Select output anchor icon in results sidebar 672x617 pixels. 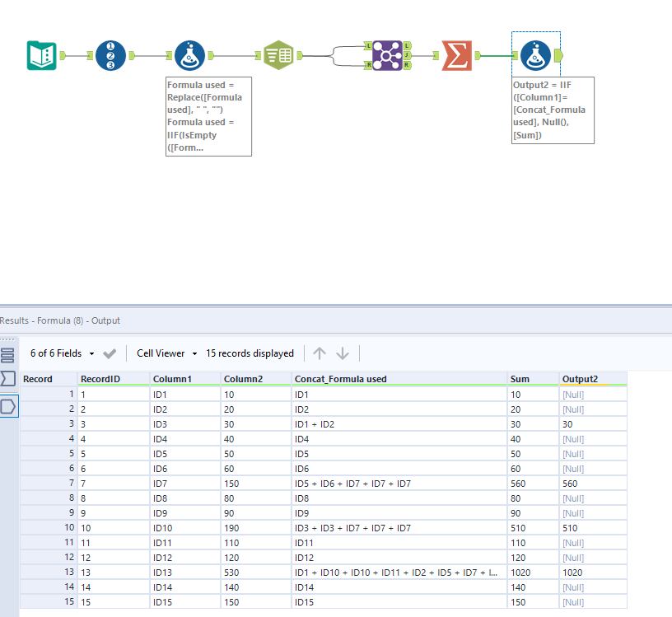pos(8,406)
